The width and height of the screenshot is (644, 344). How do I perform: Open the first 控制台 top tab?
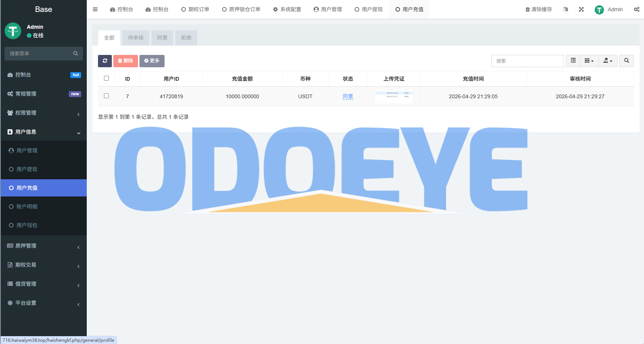(122, 9)
